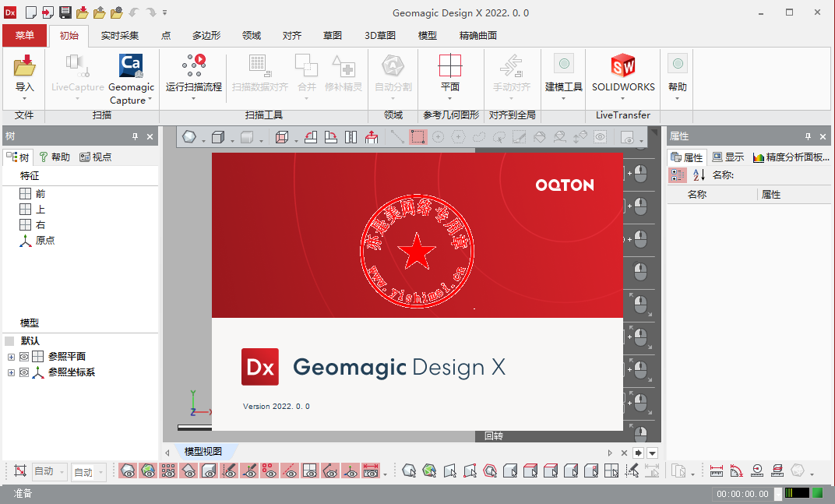Switch to the 草图 ribbon tab
835x504 pixels.
333,36
